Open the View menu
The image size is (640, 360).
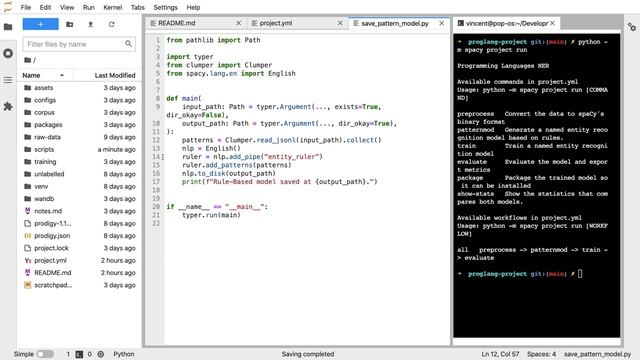click(67, 7)
